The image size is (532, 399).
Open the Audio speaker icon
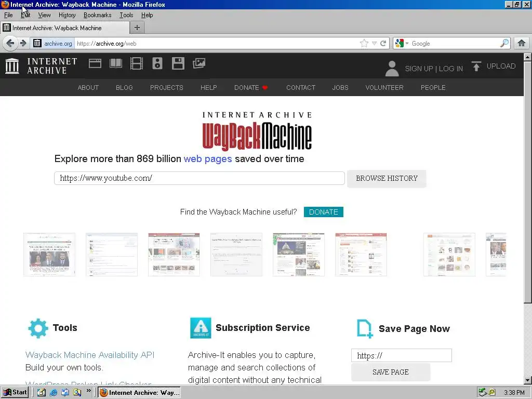pos(157,63)
